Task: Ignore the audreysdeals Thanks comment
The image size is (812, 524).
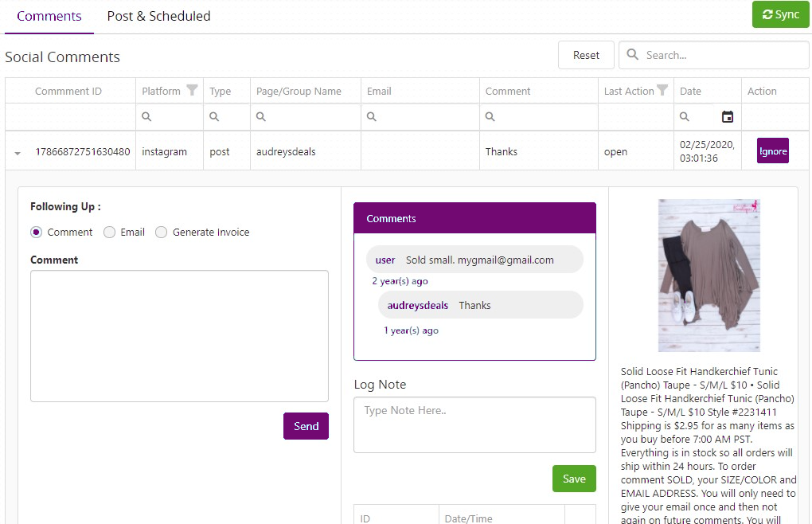Action: 773,151
